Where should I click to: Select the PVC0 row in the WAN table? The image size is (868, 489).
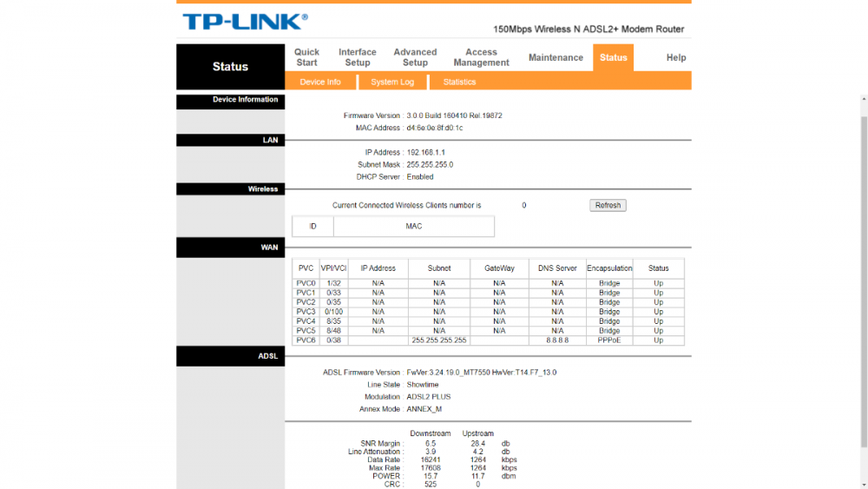[306, 283]
